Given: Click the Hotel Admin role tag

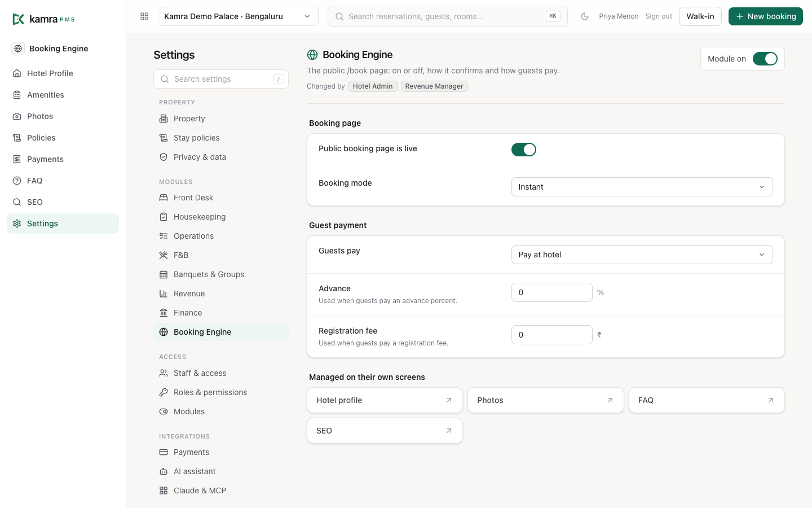Looking at the screenshot, I should (373, 86).
